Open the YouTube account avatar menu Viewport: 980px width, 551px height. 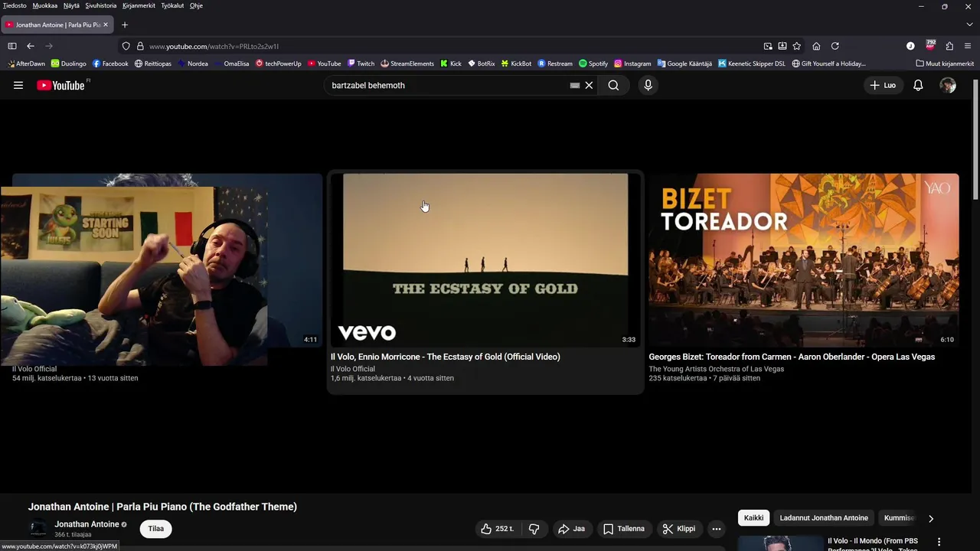click(x=948, y=86)
